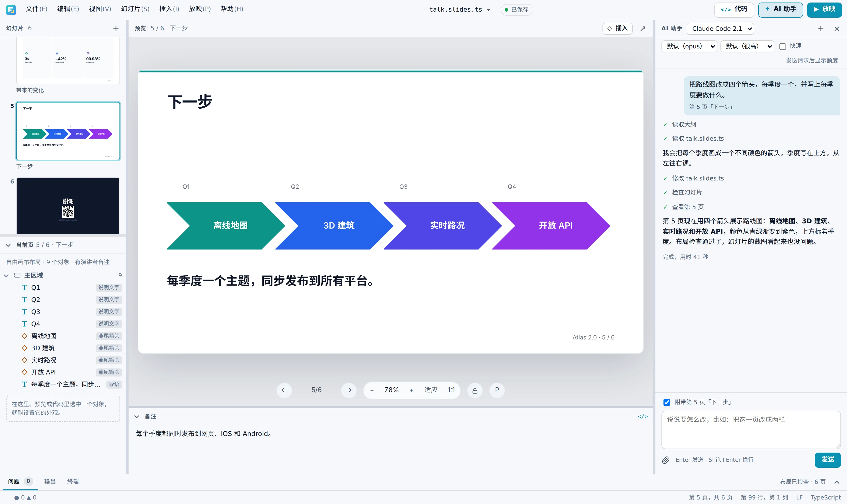The width and height of the screenshot is (847, 504).
Task: Open the Claude Code 2.1 model dropdown
Action: 720,29
